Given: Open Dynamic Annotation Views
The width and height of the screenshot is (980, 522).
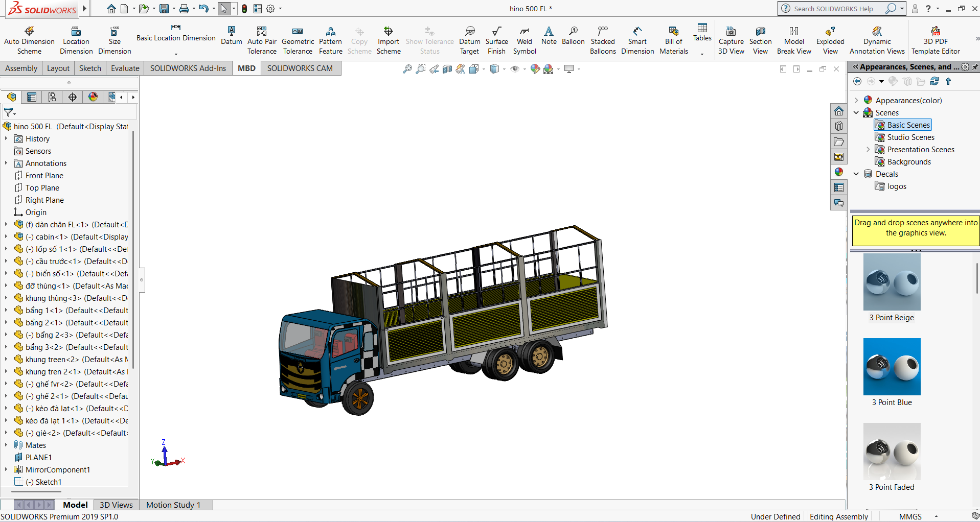Looking at the screenshot, I should [877, 40].
